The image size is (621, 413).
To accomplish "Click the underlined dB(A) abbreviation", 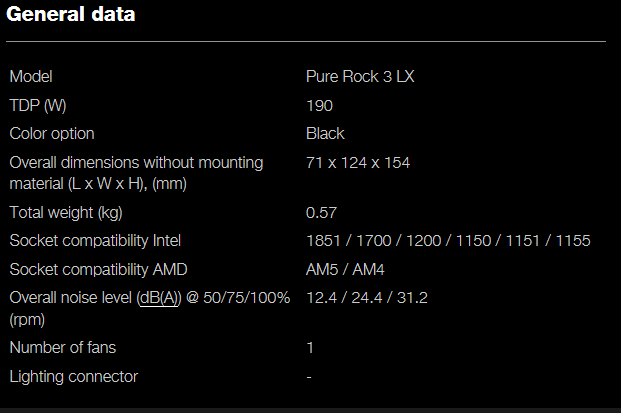I will coord(159,298).
